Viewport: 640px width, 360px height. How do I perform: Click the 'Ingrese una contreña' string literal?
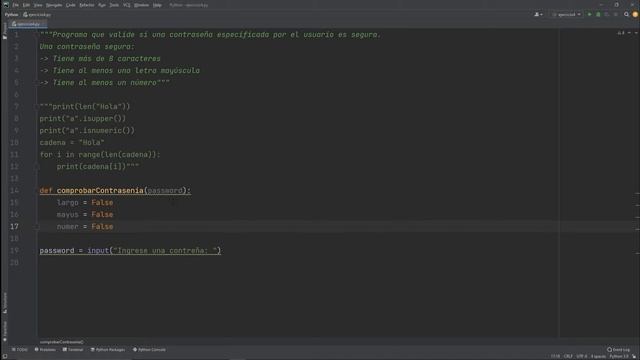(165, 251)
